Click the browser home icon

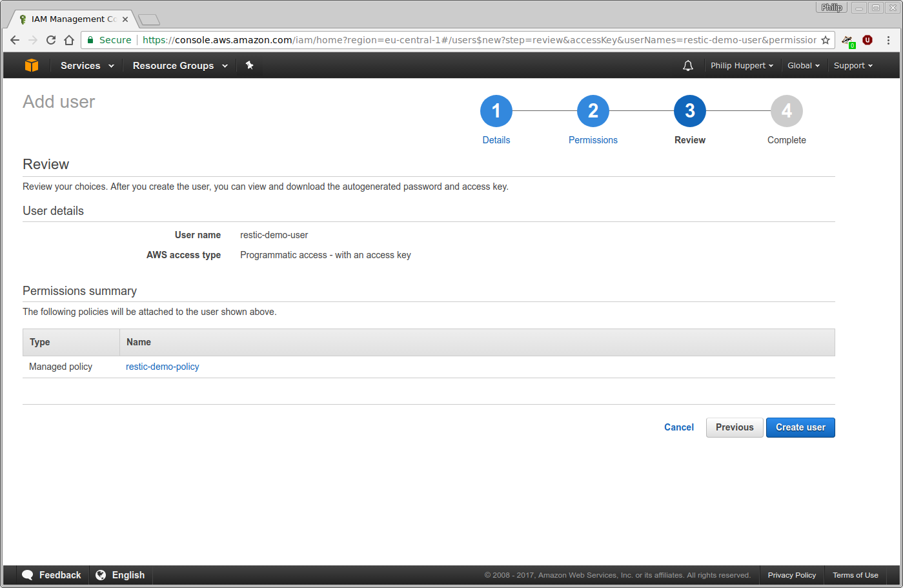click(x=69, y=40)
